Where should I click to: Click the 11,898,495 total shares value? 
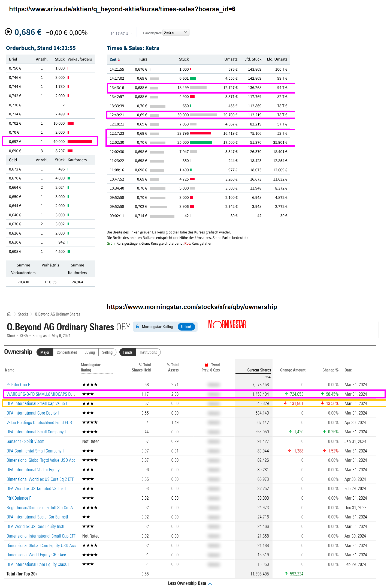259,574
